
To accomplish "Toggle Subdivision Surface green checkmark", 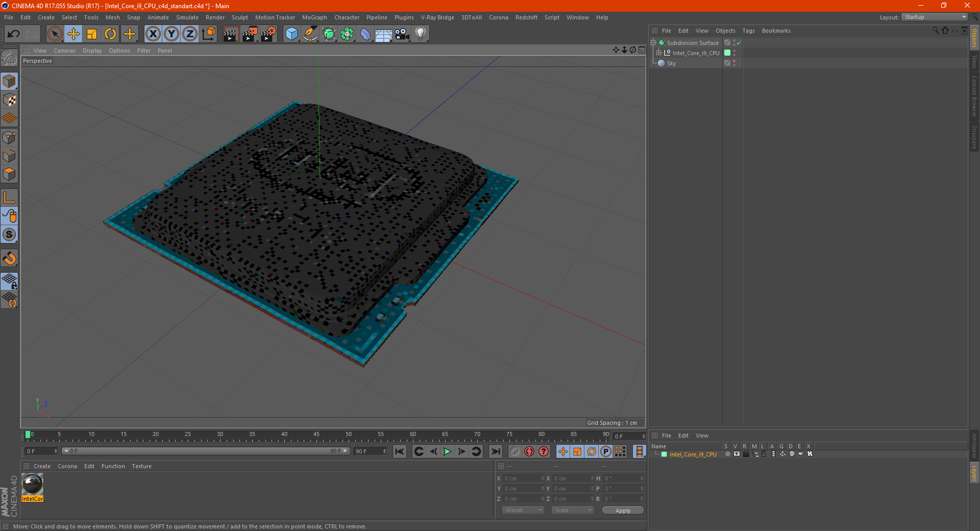I will click(739, 43).
